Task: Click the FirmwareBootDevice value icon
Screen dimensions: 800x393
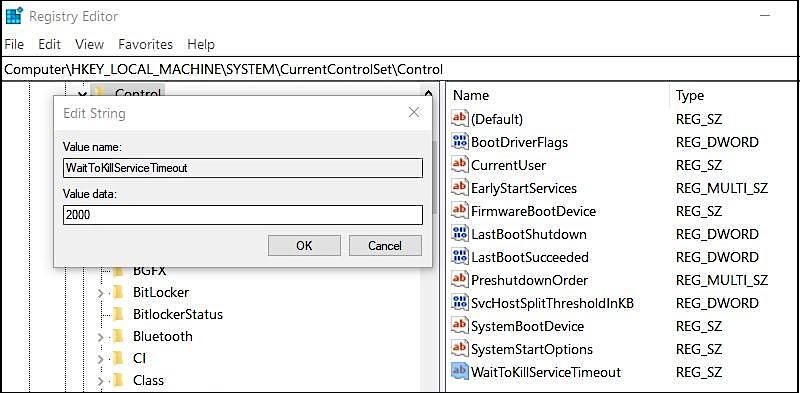Action: click(460, 210)
